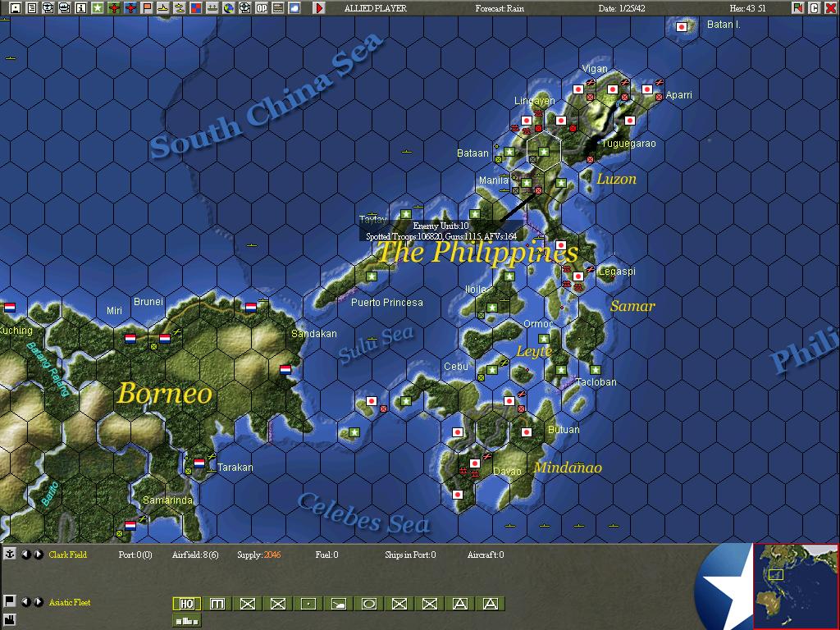
Task: Click the black flag icon beside Asiatic Fleet
Action: click(x=9, y=600)
